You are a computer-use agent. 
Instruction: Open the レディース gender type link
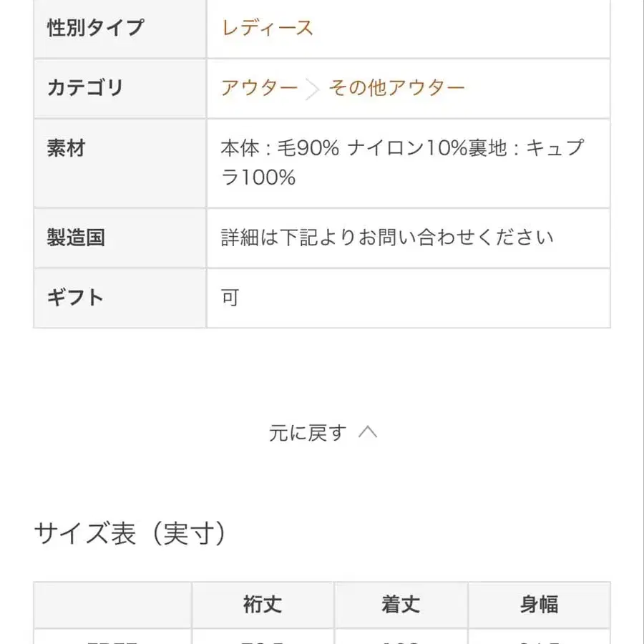click(268, 29)
